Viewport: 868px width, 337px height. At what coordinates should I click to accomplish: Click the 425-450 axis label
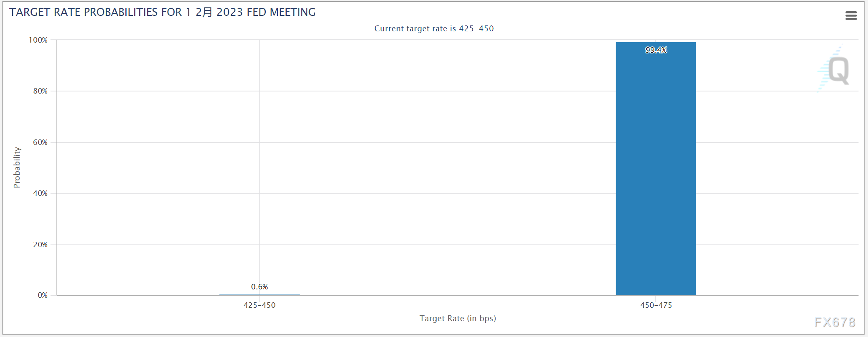[260, 305]
